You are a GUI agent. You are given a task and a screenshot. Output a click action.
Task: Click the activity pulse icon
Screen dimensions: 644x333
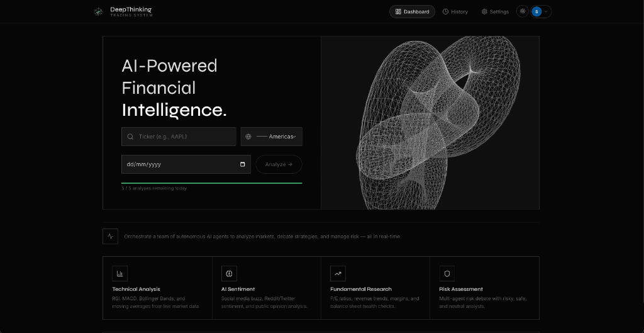point(111,237)
